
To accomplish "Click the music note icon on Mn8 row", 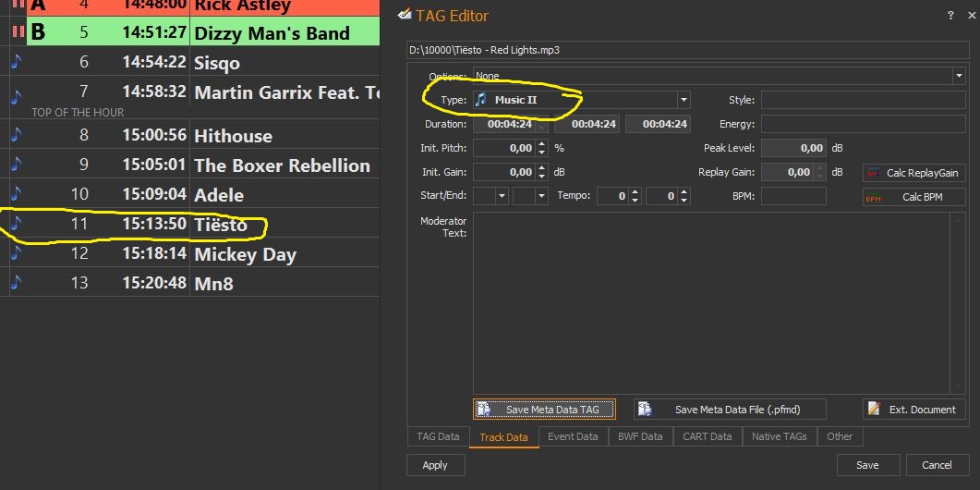I will click(x=16, y=283).
